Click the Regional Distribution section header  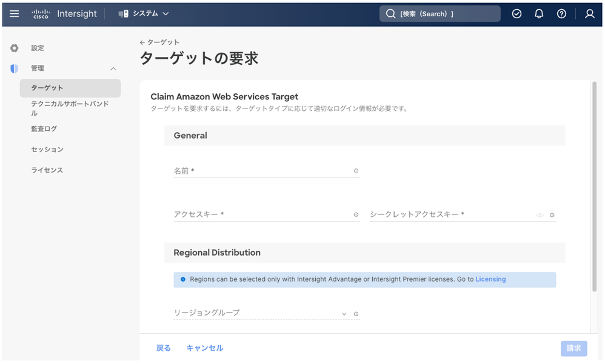(x=364, y=253)
